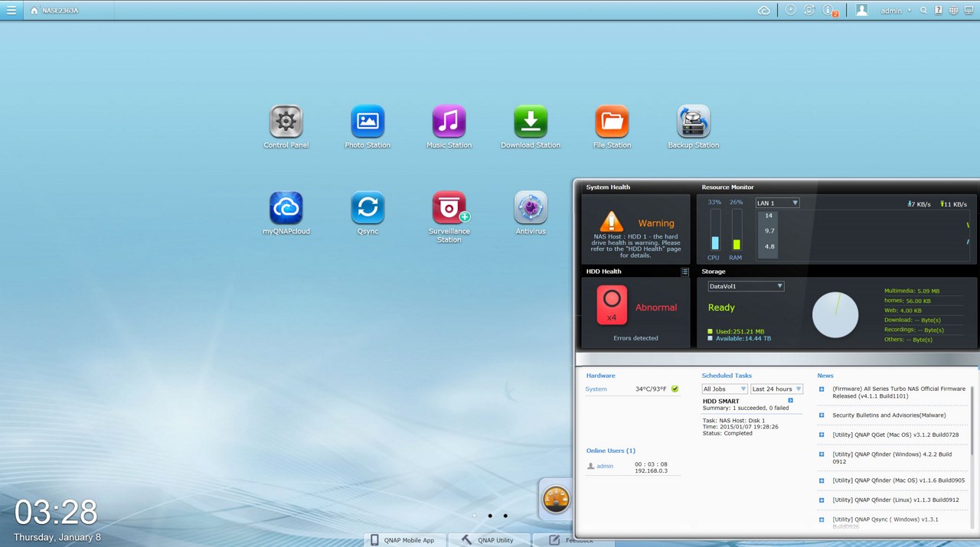Expand the Firmware v4.1.1 news item
Screen dimensions: 980x547
tap(822, 389)
